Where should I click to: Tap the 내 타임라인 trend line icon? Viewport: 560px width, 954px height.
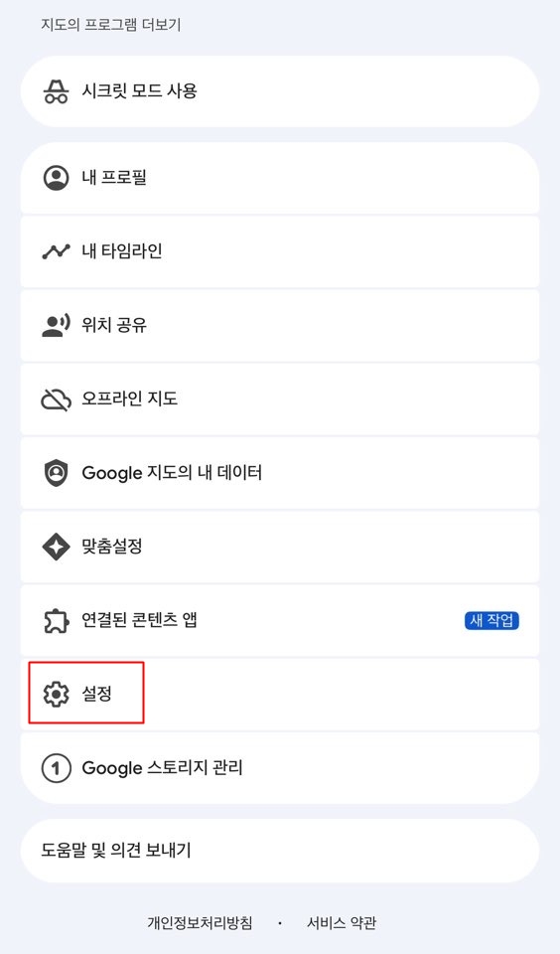tap(56, 251)
